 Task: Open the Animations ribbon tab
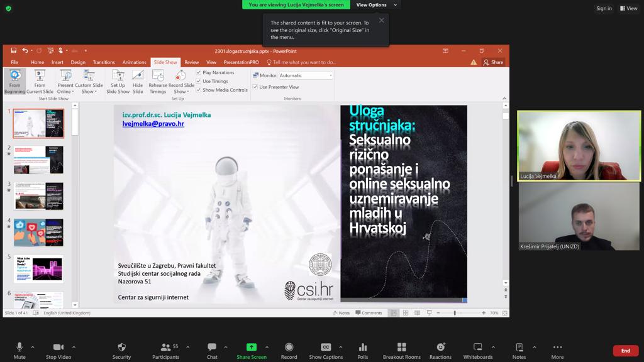134,62
